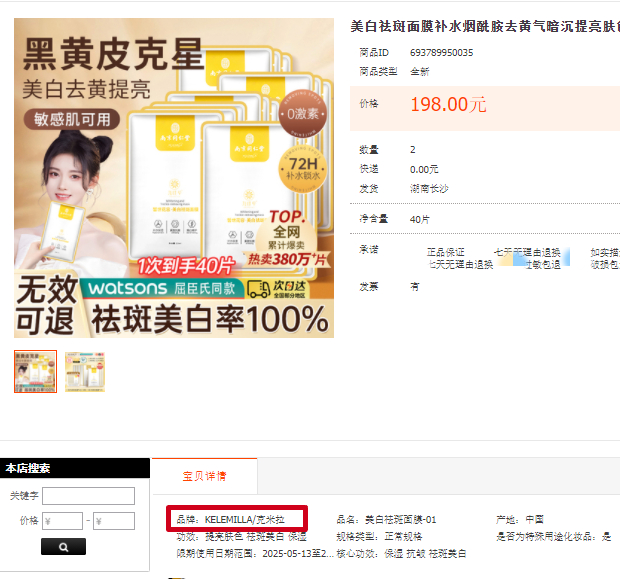Click the 品名: 美白祛斑面膜-01 text

coord(386,520)
